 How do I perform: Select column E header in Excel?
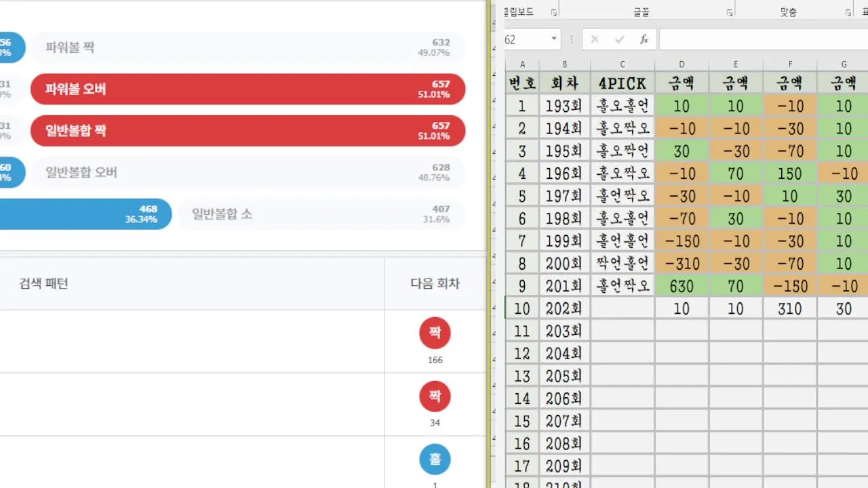(x=736, y=64)
